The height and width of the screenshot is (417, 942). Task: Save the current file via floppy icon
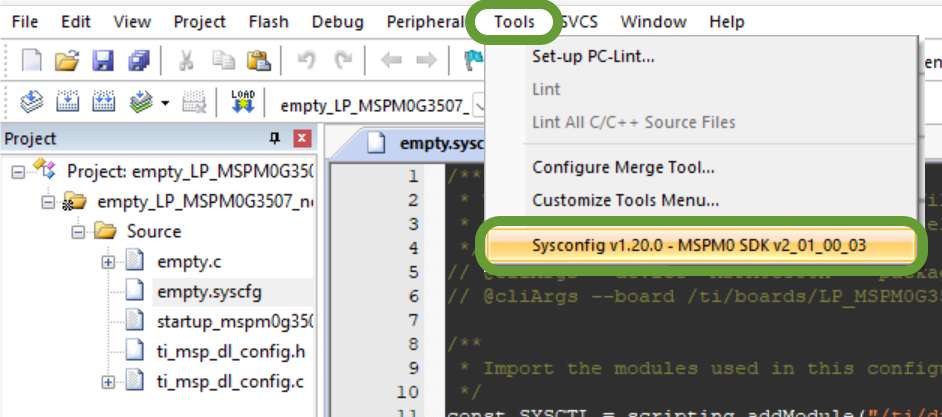(x=103, y=60)
